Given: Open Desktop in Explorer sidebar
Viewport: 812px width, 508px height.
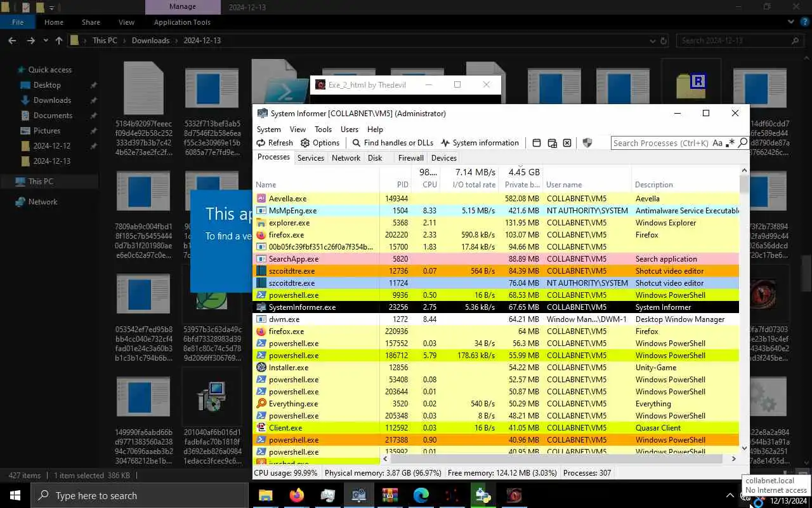Looking at the screenshot, I should click(47, 85).
